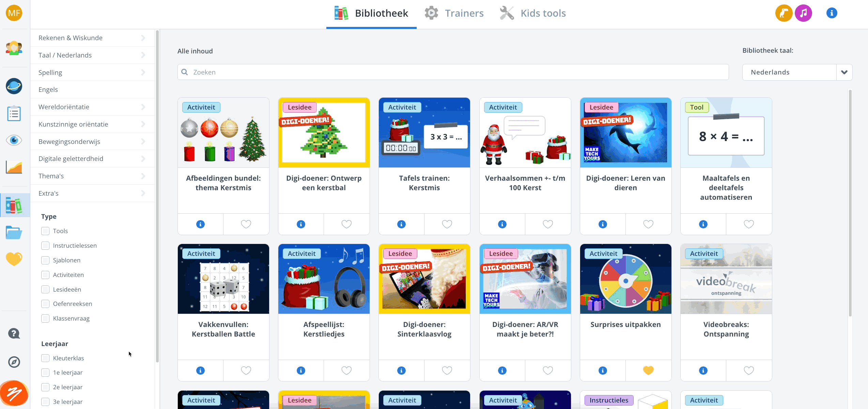Click the purple music note icon
868x409 pixels.
pos(803,13)
